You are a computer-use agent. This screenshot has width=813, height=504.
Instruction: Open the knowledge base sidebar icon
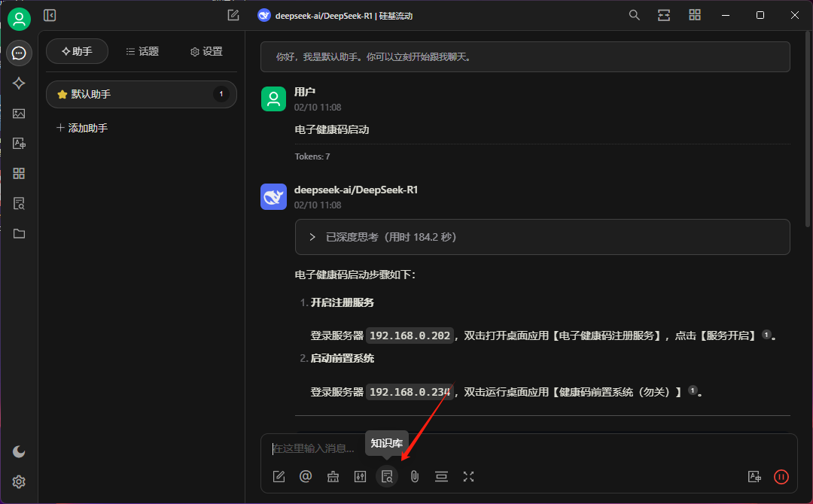(19, 204)
